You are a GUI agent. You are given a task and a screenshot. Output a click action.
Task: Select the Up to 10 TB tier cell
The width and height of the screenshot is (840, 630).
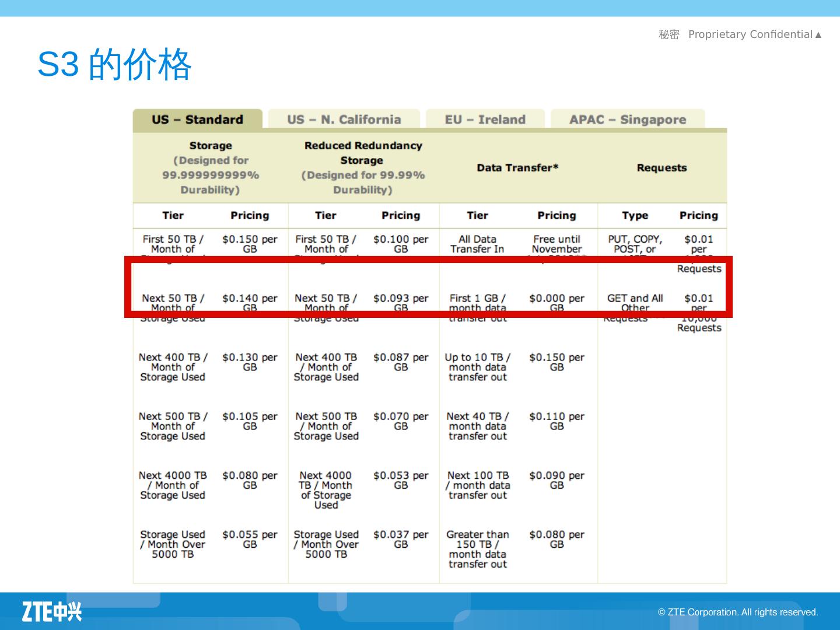point(477,367)
